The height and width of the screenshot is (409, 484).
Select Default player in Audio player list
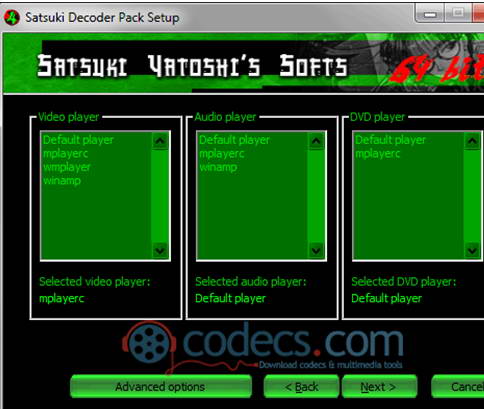[x=234, y=140]
